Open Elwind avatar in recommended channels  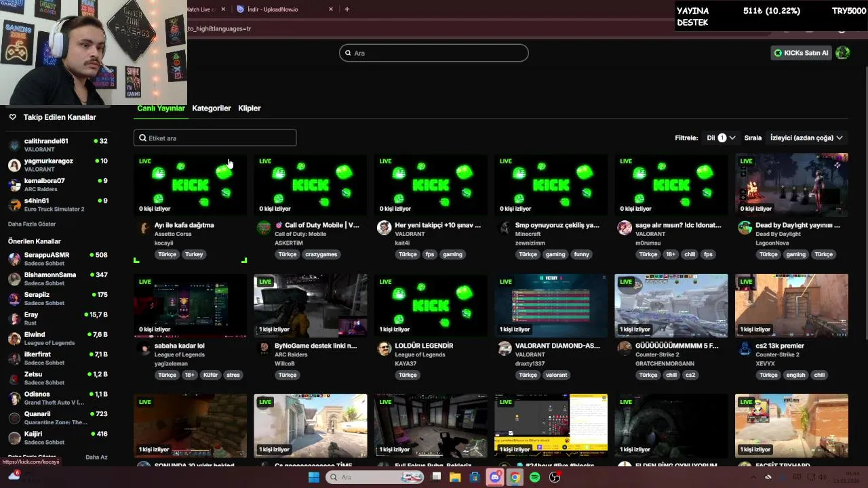[x=14, y=338]
